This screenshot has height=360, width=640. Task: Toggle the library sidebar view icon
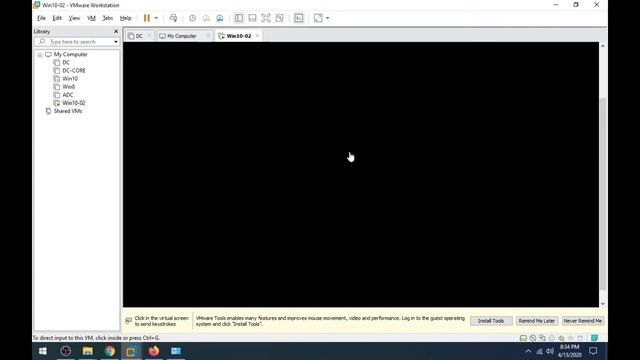[239, 18]
